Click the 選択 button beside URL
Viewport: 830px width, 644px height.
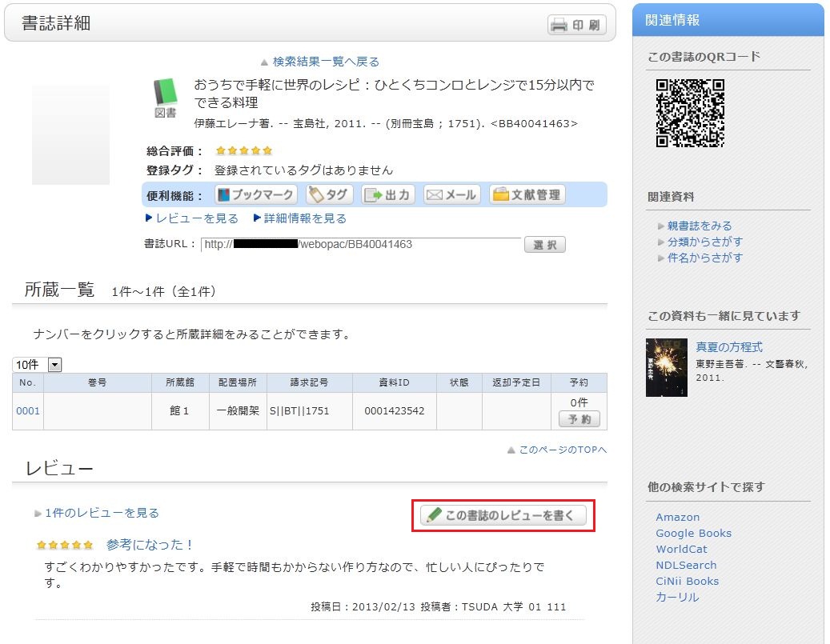coord(544,245)
